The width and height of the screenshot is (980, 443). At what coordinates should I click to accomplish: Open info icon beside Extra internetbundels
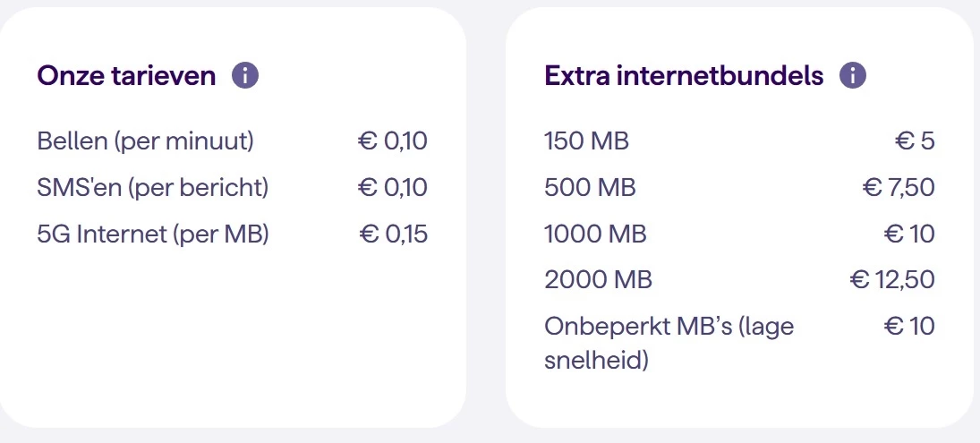click(853, 76)
